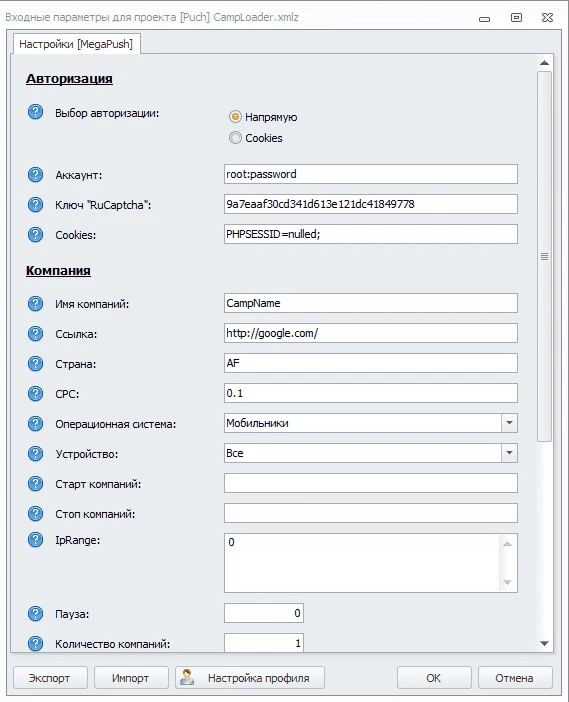Viewport: 569px width, 702px height.
Task: Open help icon for Ключ RuCaptcha
Action: [x=35, y=205]
